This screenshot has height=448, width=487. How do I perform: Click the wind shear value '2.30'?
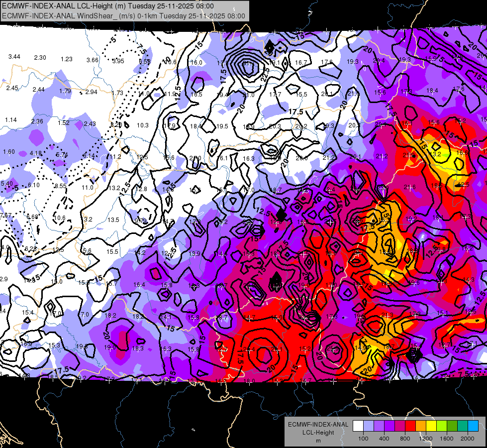pos(40,58)
